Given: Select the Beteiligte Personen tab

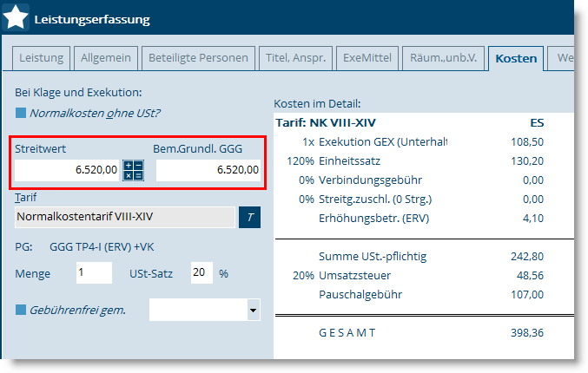Looking at the screenshot, I should click(x=197, y=58).
